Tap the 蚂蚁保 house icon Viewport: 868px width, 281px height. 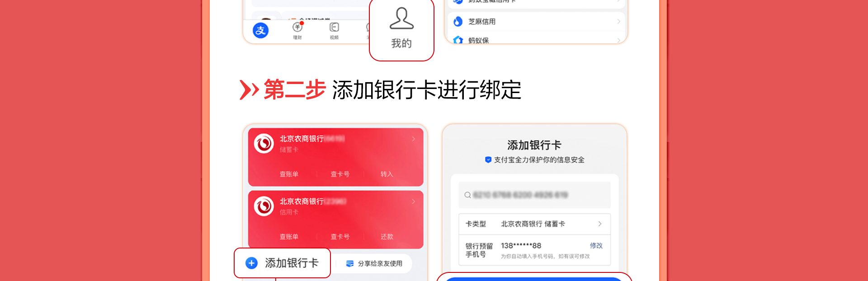point(458,40)
